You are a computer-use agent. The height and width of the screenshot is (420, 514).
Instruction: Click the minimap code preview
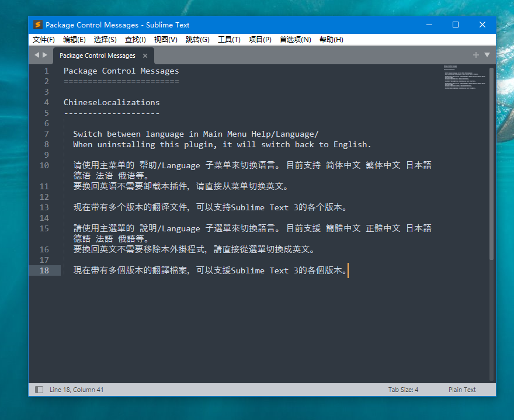[x=465, y=77]
